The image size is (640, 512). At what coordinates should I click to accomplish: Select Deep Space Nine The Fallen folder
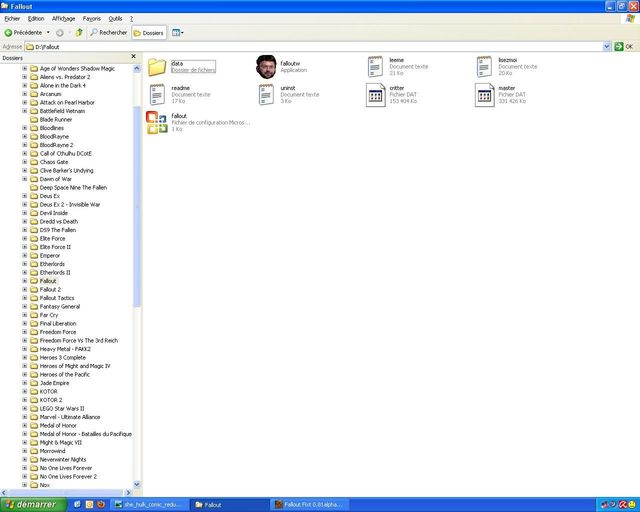coord(73,187)
